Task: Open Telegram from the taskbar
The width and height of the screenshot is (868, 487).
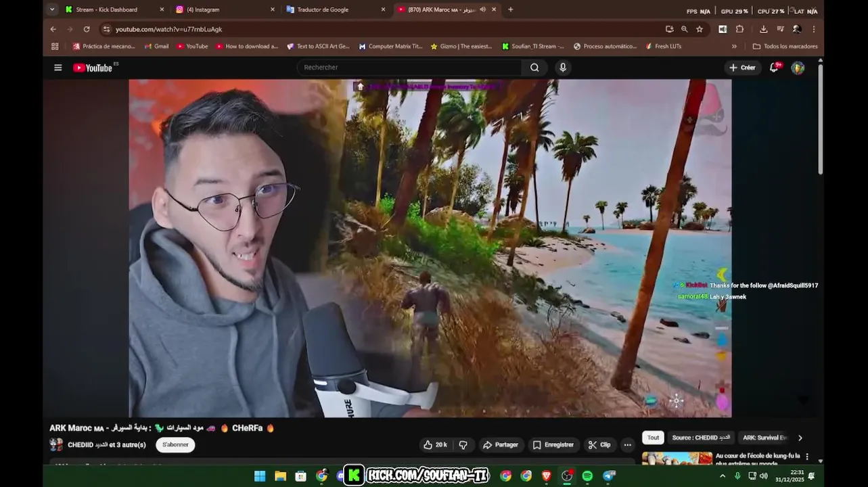Action: click(x=609, y=476)
